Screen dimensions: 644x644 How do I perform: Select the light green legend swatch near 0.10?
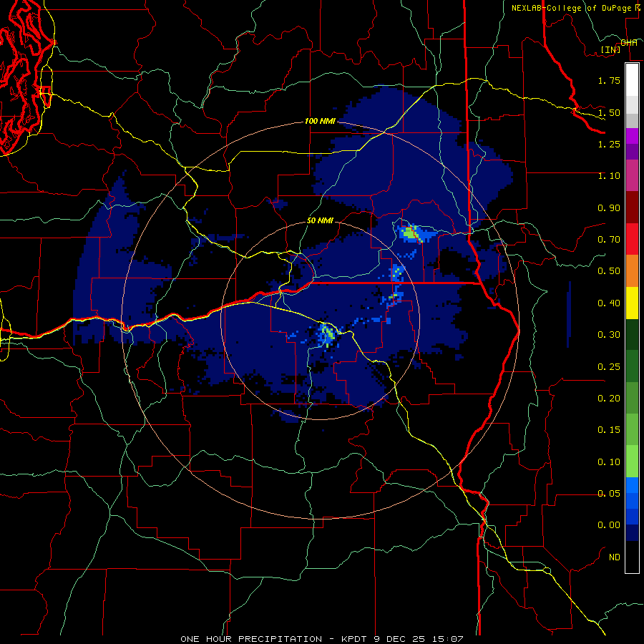[x=632, y=462]
